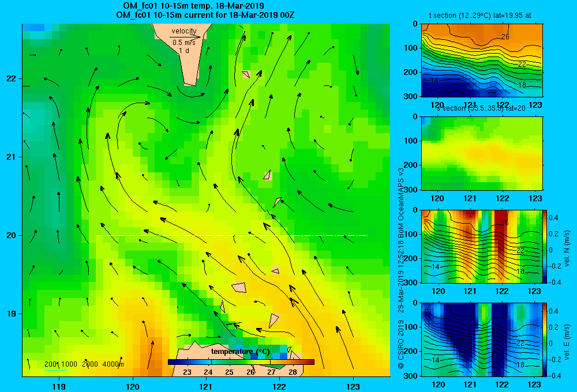Click the 's section (33.5..35.5) lat=20' title
The height and width of the screenshot is (392, 577).
pos(481,108)
